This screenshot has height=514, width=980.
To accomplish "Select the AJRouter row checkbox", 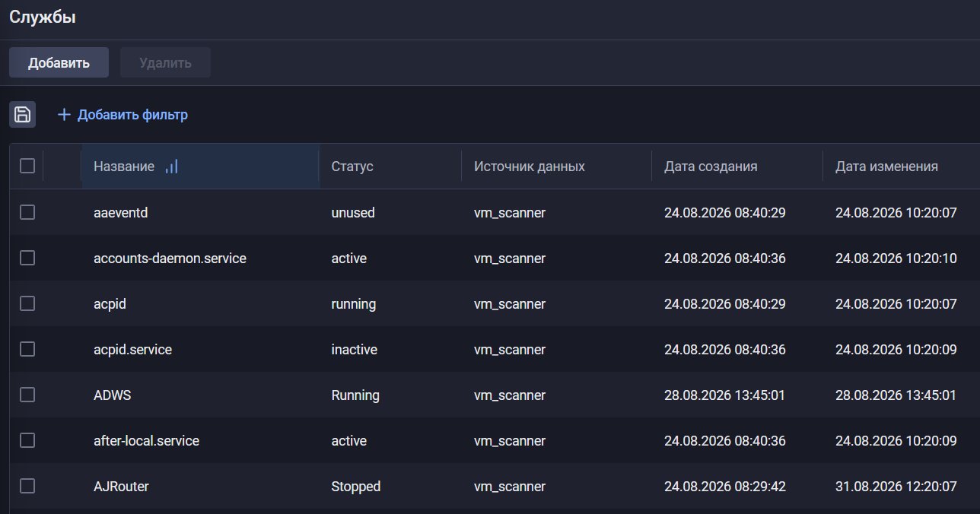I will (x=27, y=487).
